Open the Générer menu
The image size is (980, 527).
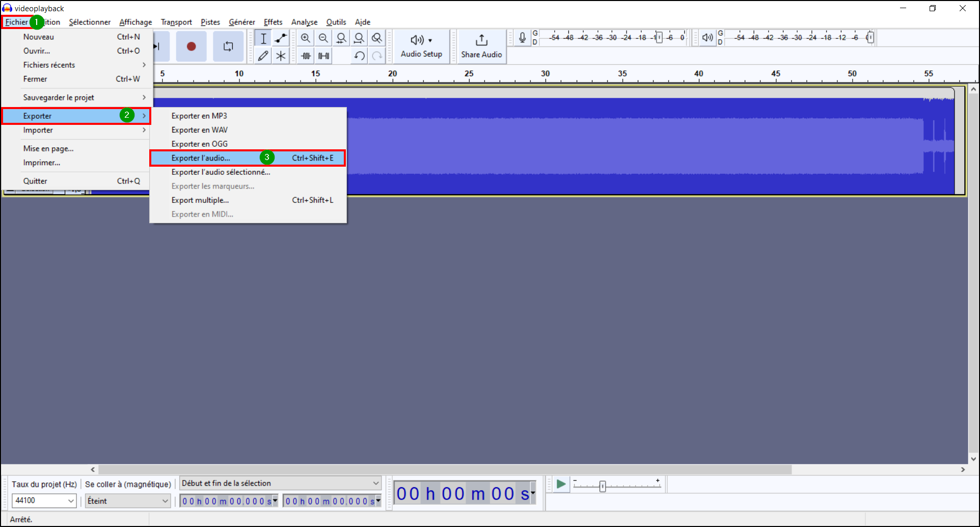click(242, 22)
